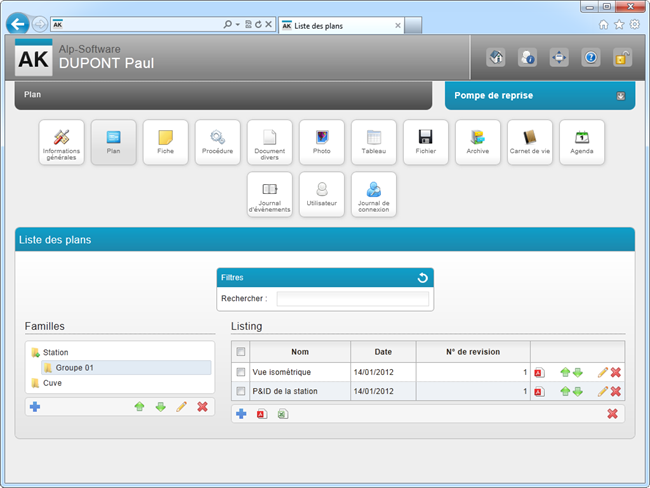Switch to the Liste des plans browser tab

335,24
